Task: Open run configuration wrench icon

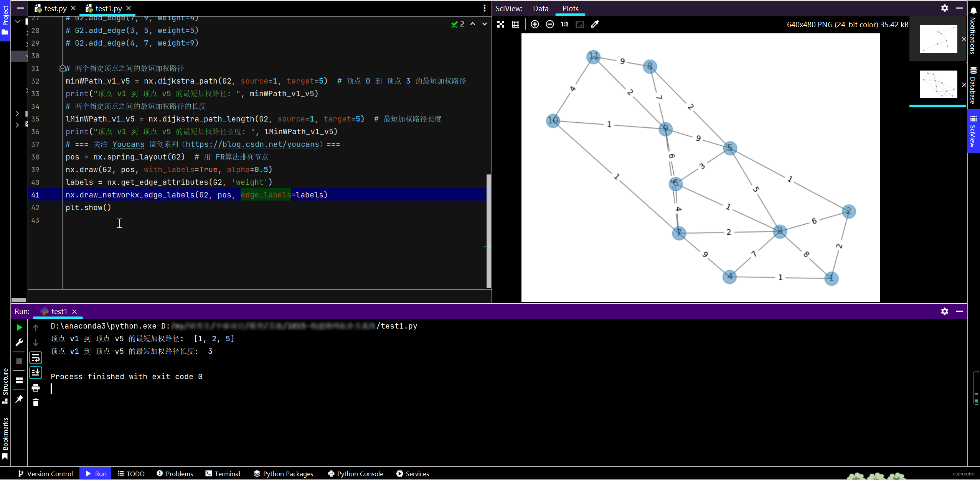Action: click(x=19, y=342)
